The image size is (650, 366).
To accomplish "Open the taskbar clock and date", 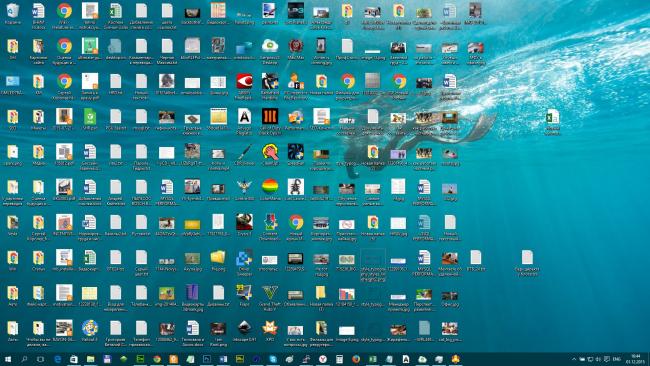I will click(635, 359).
